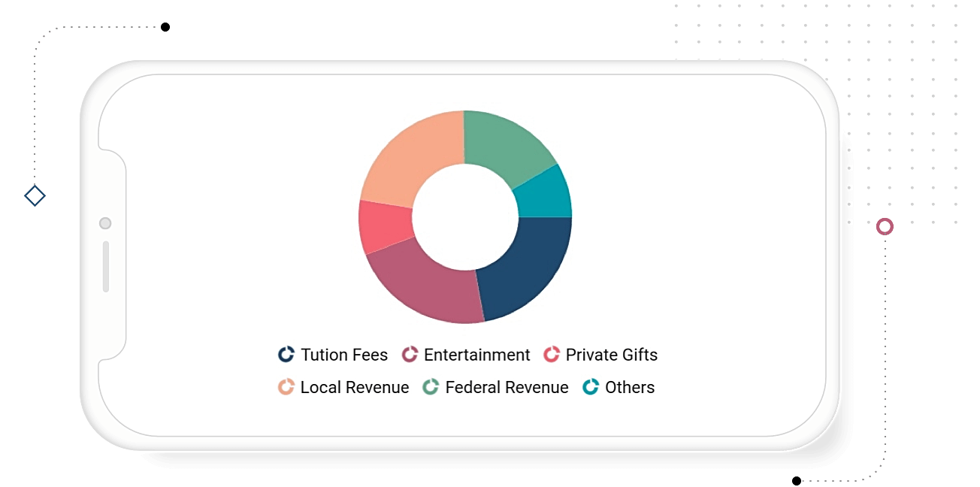Click the Private Gifts legend icon
The image size is (980, 487).
(x=552, y=355)
